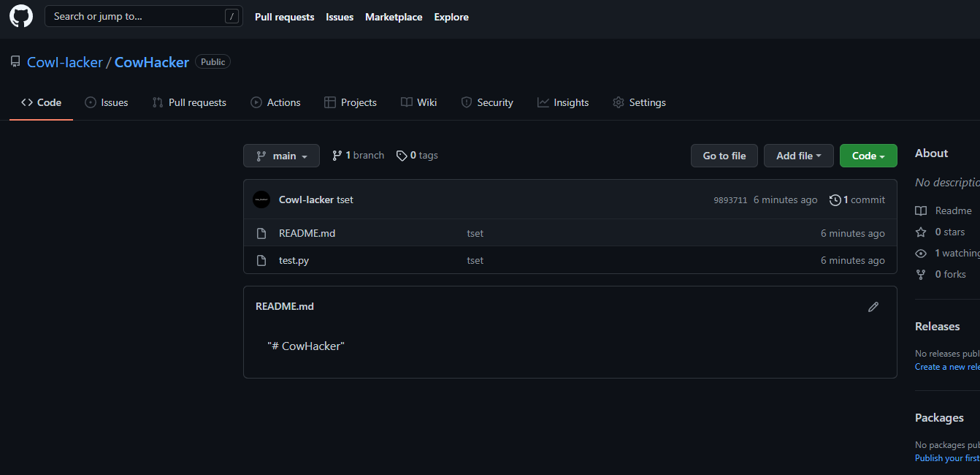The width and height of the screenshot is (980, 475).
Task: Click the fork icon beside 0 forks
Action: (x=921, y=274)
